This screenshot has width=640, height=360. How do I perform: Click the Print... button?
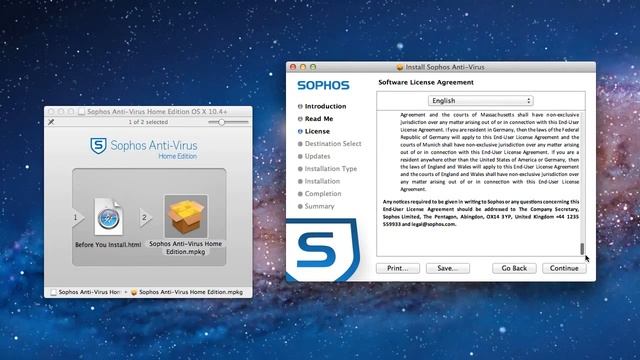point(398,268)
